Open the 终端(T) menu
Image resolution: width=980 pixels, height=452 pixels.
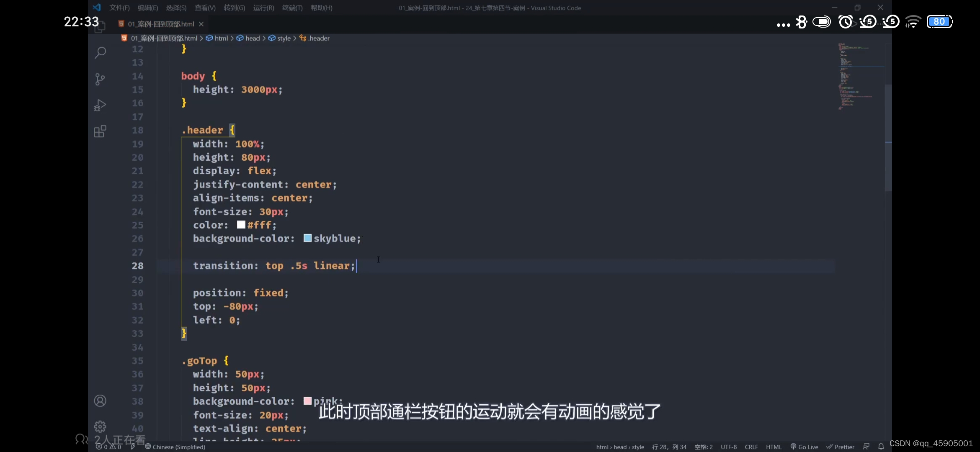[x=292, y=8]
